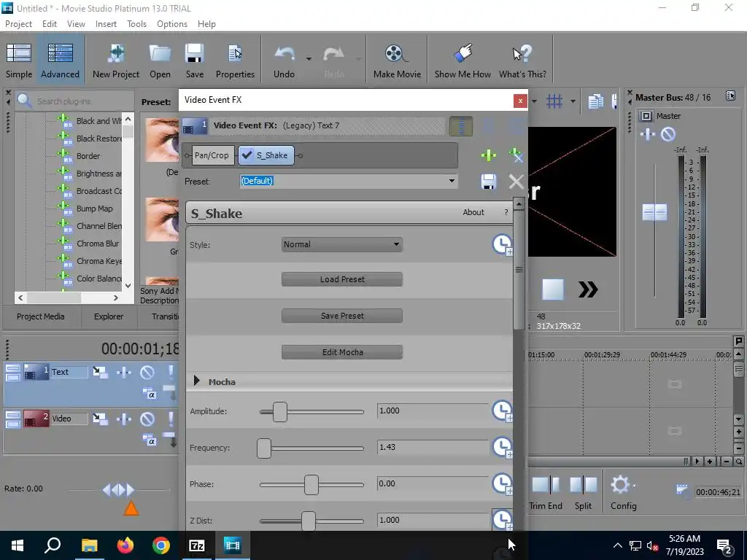Expand more preview buttons with double chevron
This screenshot has width=747, height=560.
[x=587, y=289]
